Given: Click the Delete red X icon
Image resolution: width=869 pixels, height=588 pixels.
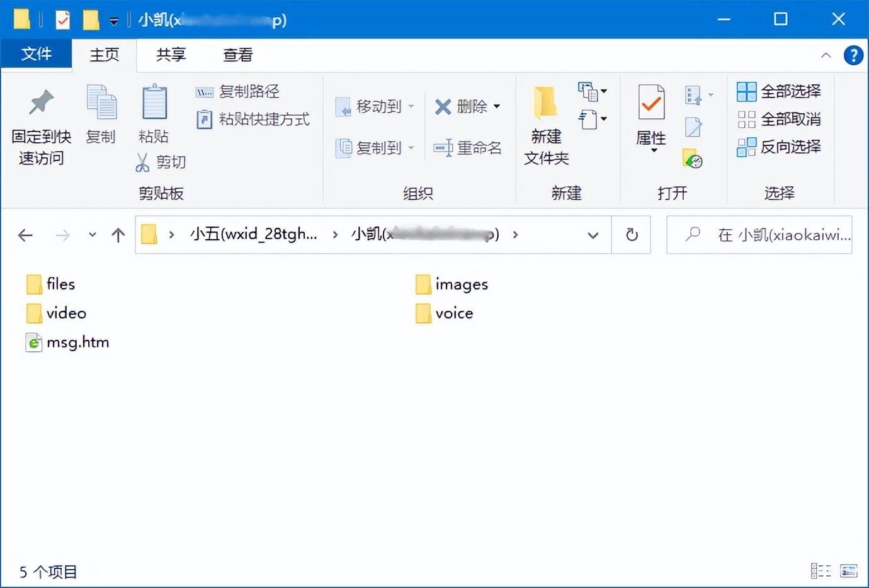Looking at the screenshot, I should click(x=443, y=107).
